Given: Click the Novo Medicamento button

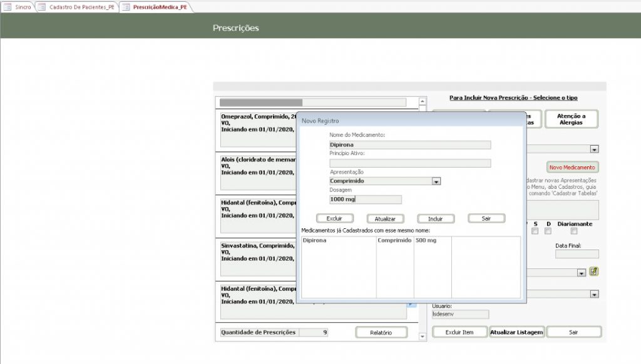Looking at the screenshot, I should (572, 168).
